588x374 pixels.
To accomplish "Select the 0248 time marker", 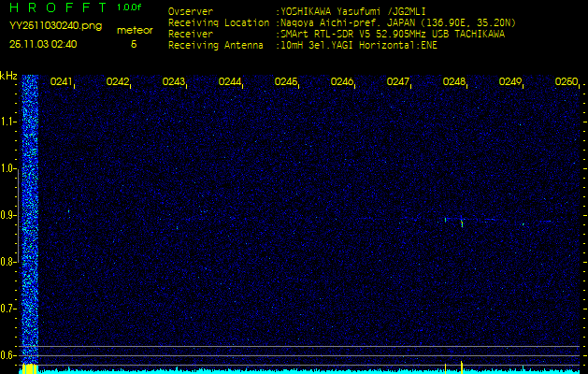I will coord(454,82).
